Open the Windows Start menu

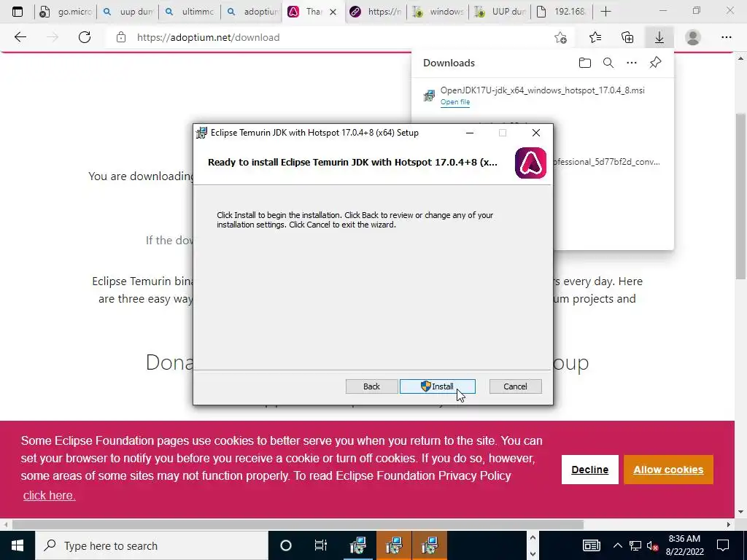(x=18, y=545)
